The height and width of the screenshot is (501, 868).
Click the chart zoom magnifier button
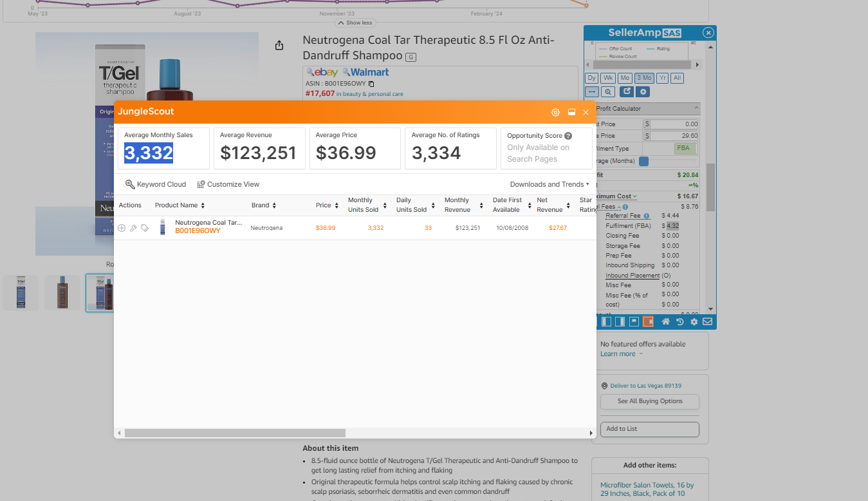pyautogui.click(x=608, y=92)
